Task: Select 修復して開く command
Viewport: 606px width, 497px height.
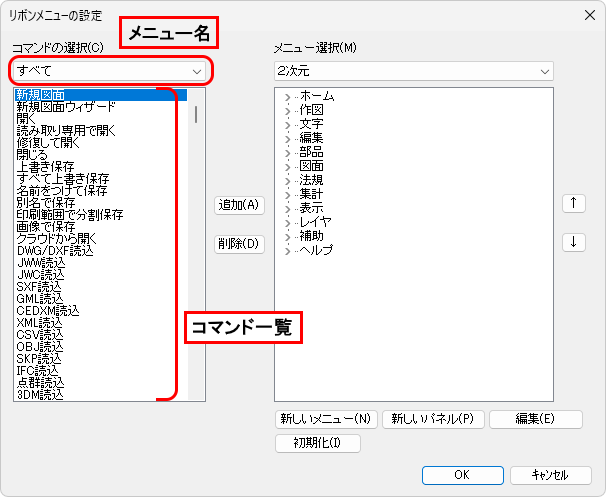Action: click(x=100, y=143)
